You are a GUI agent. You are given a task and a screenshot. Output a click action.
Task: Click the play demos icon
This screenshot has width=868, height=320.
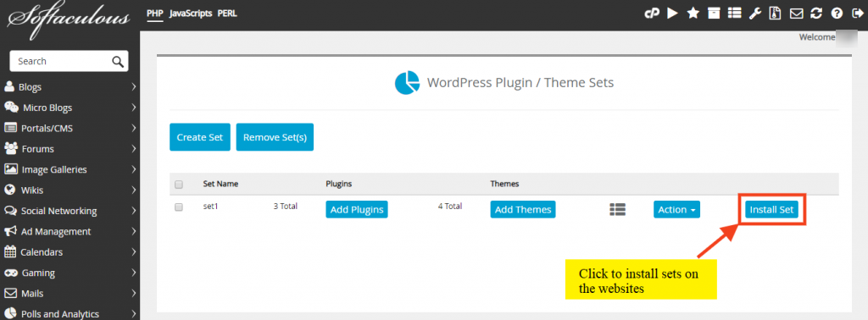pyautogui.click(x=672, y=14)
